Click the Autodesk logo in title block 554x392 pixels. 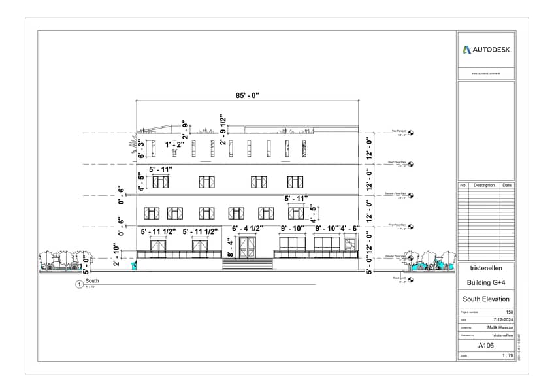(486, 50)
